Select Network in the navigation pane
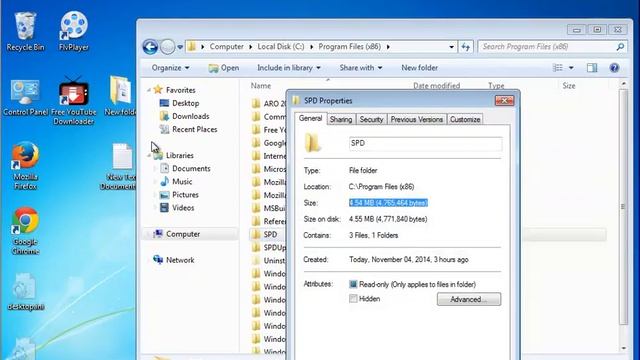This screenshot has width=640, height=360. pyautogui.click(x=173, y=260)
